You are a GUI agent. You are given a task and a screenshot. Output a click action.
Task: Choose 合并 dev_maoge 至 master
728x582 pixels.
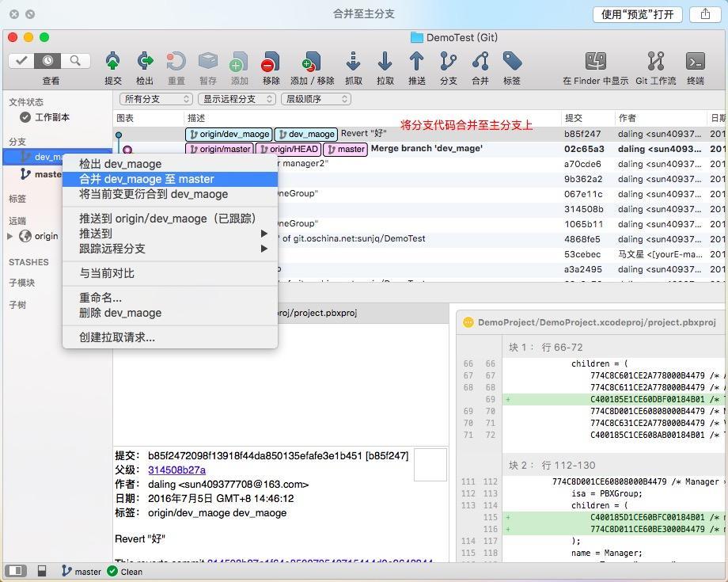pyautogui.click(x=170, y=179)
